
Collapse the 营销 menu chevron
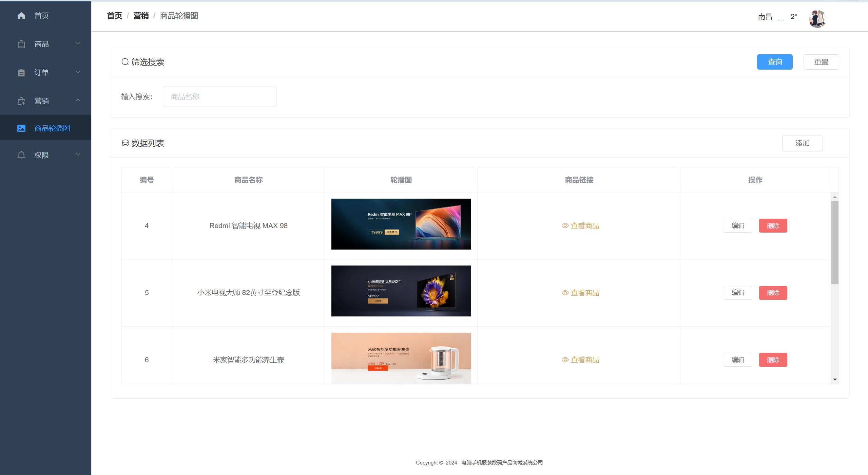coord(78,100)
